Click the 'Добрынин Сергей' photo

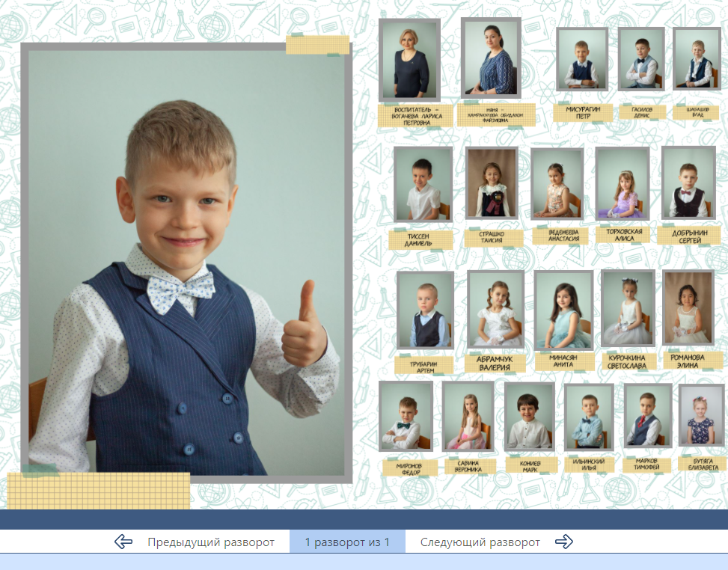pos(688,184)
